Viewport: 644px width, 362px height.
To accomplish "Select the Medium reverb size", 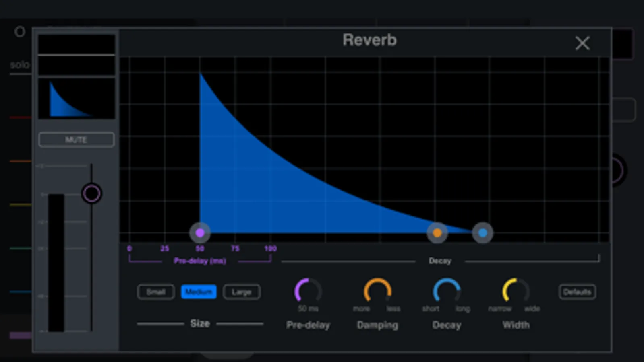I will click(x=199, y=292).
